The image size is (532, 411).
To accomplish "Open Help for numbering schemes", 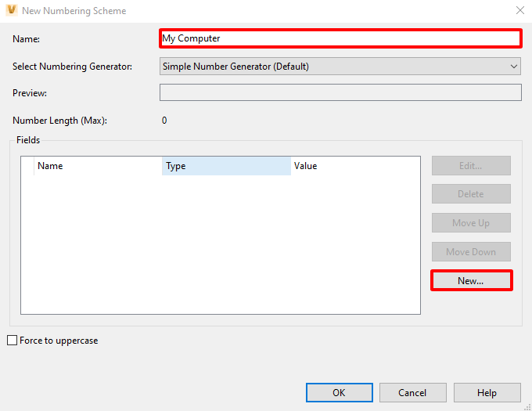I will [x=487, y=393].
